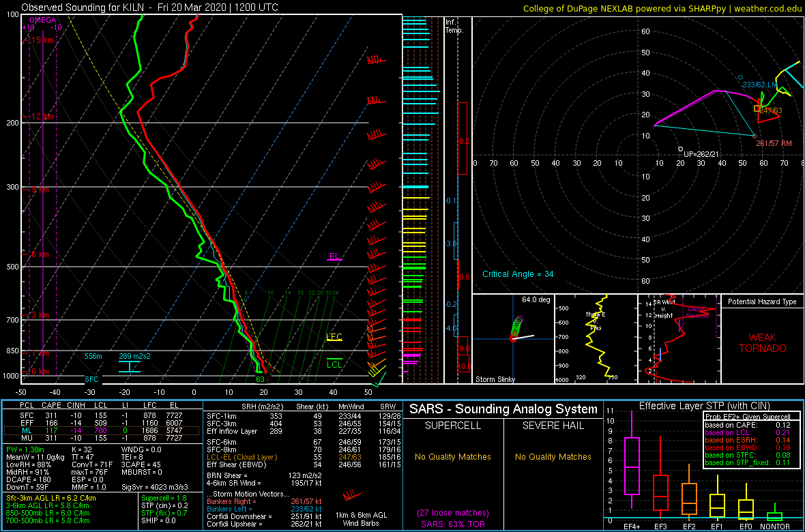Image resolution: width=805 pixels, height=532 pixels.
Task: Click the "Bunkers Right = 261/57 kt" line
Action: pos(265,502)
